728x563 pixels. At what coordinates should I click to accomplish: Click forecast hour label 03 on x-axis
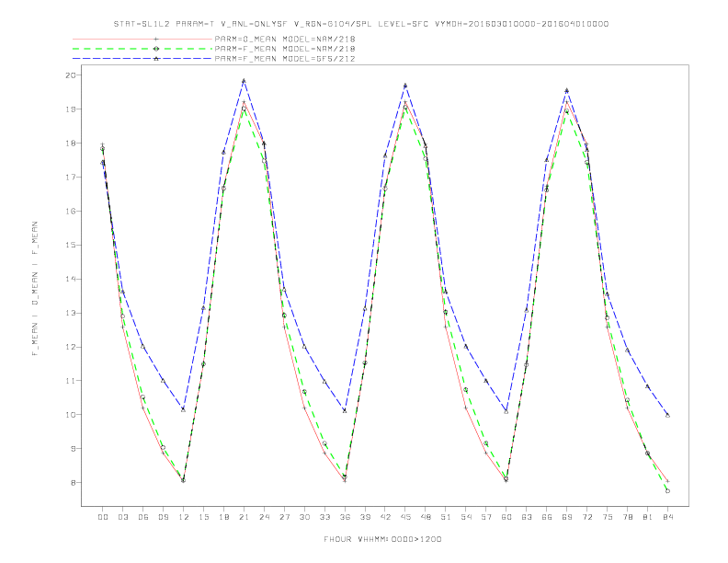pos(122,517)
